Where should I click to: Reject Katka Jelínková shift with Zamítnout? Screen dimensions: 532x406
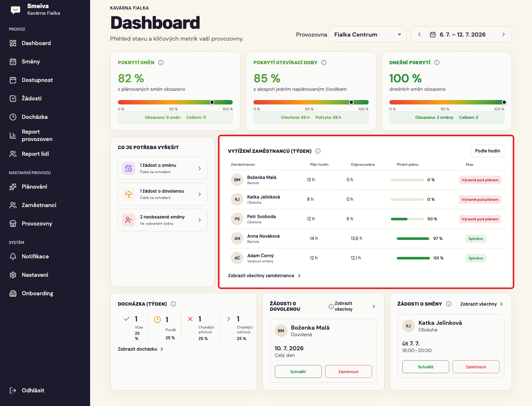(476, 367)
